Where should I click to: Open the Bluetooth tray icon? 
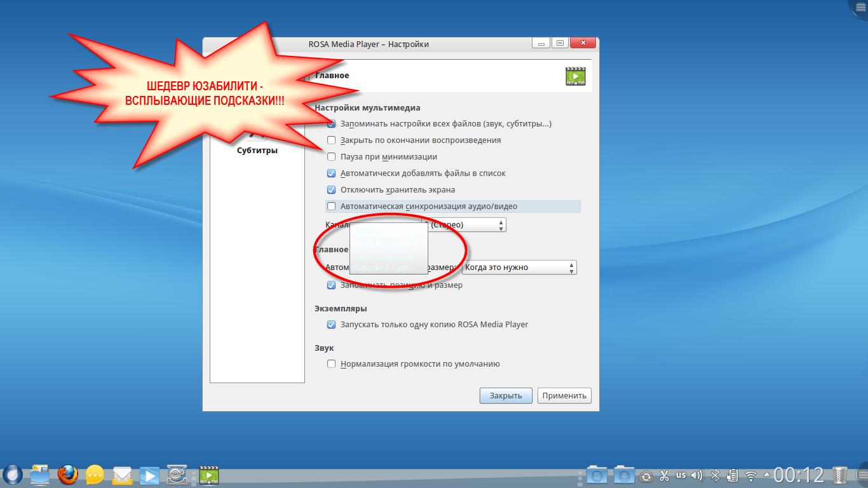click(714, 475)
